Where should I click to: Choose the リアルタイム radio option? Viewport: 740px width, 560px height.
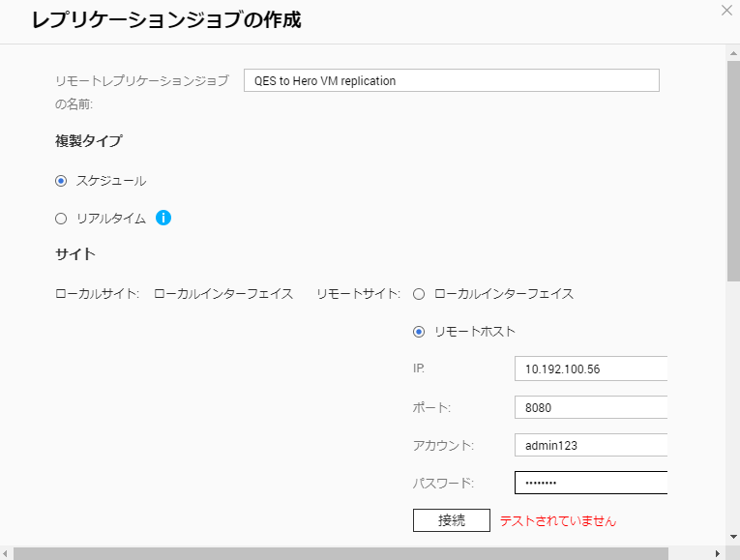click(61, 219)
